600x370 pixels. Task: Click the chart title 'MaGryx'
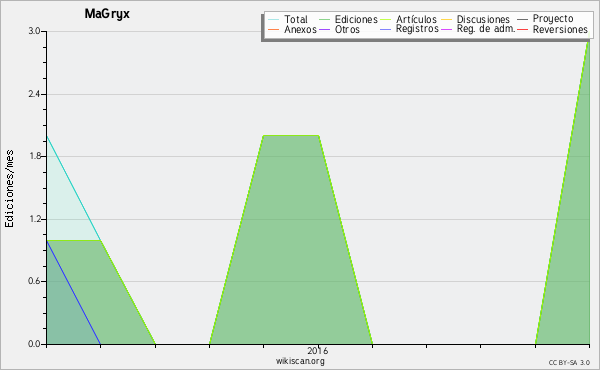pos(107,14)
